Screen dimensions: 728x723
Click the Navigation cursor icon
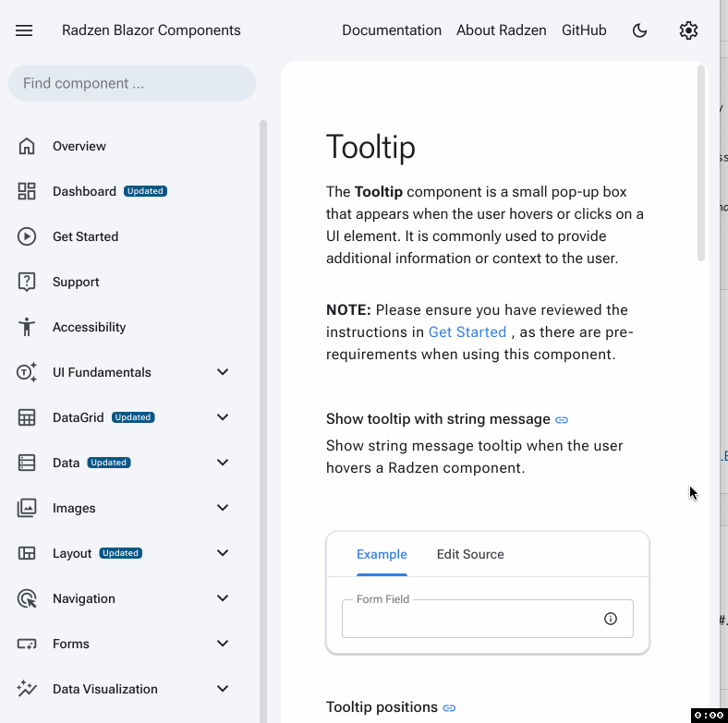coord(27,598)
